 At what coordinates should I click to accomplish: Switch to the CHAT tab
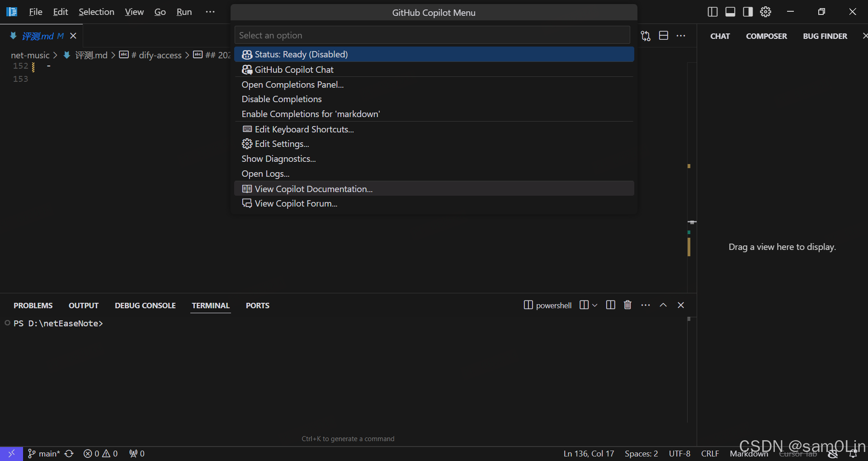click(x=720, y=36)
